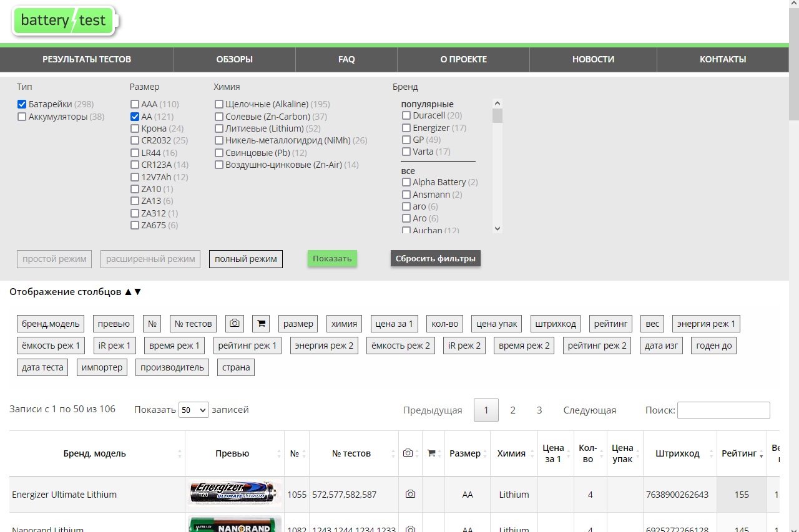Sort table by Рейтинг column
This screenshot has height=532, width=799.
click(742, 453)
